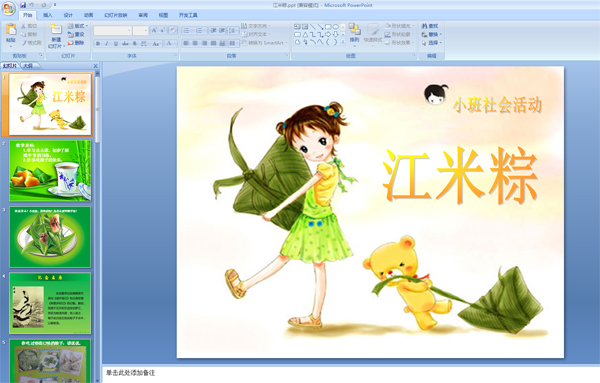Toggle center text alignment

[x=195, y=44]
